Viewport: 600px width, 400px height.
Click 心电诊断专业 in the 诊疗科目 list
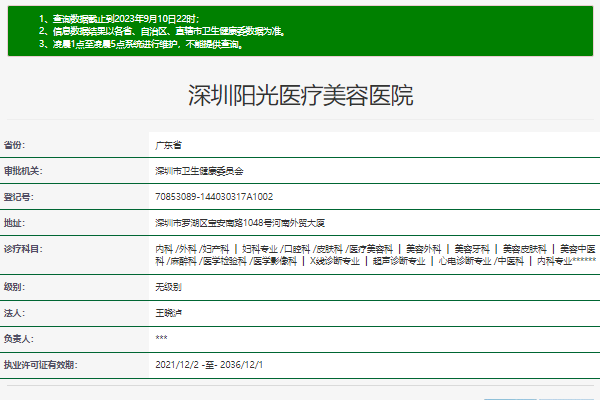point(465,261)
